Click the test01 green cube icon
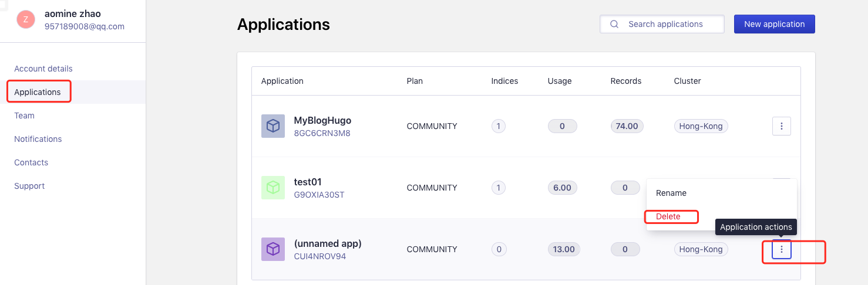The image size is (868, 285). click(x=272, y=188)
